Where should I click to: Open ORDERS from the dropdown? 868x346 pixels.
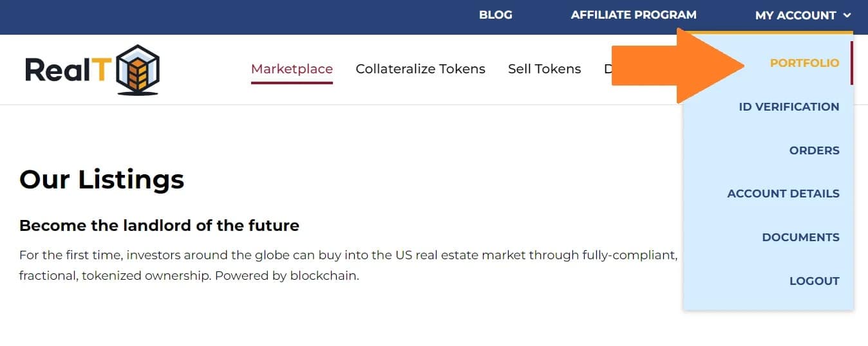tap(814, 150)
